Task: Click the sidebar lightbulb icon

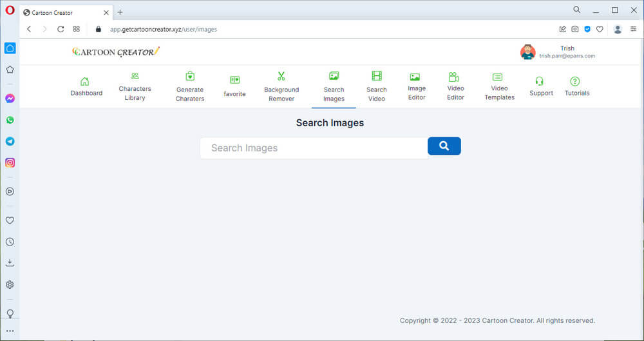Action: point(10,313)
